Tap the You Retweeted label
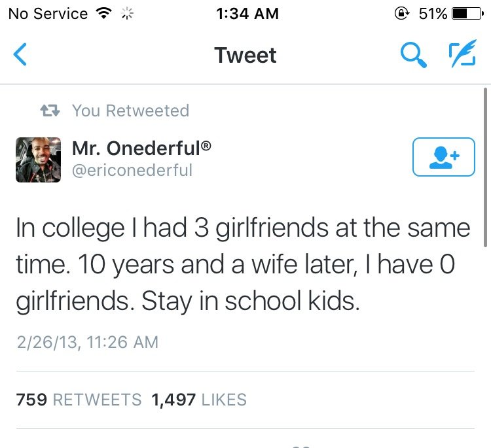This screenshot has height=448, width=491. coord(130,111)
